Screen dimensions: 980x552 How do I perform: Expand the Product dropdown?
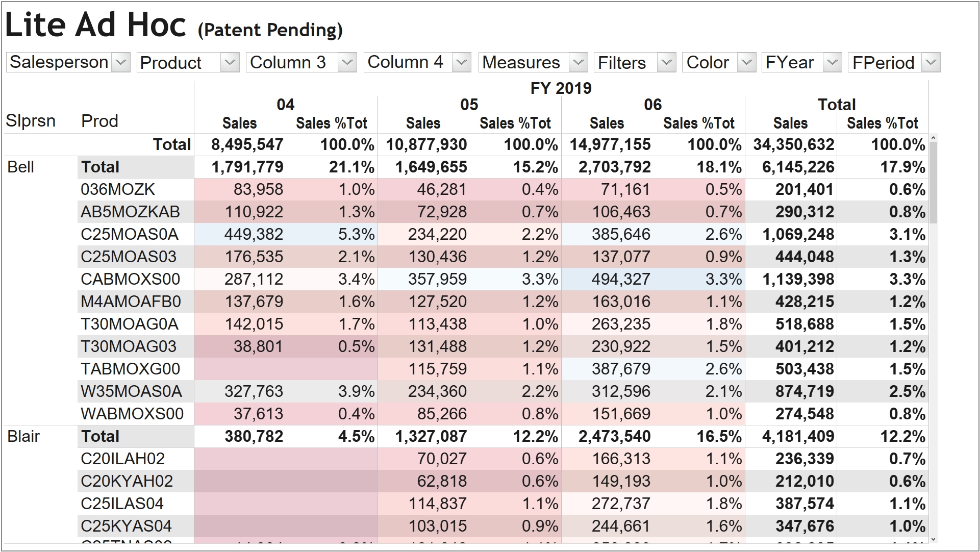(x=230, y=63)
